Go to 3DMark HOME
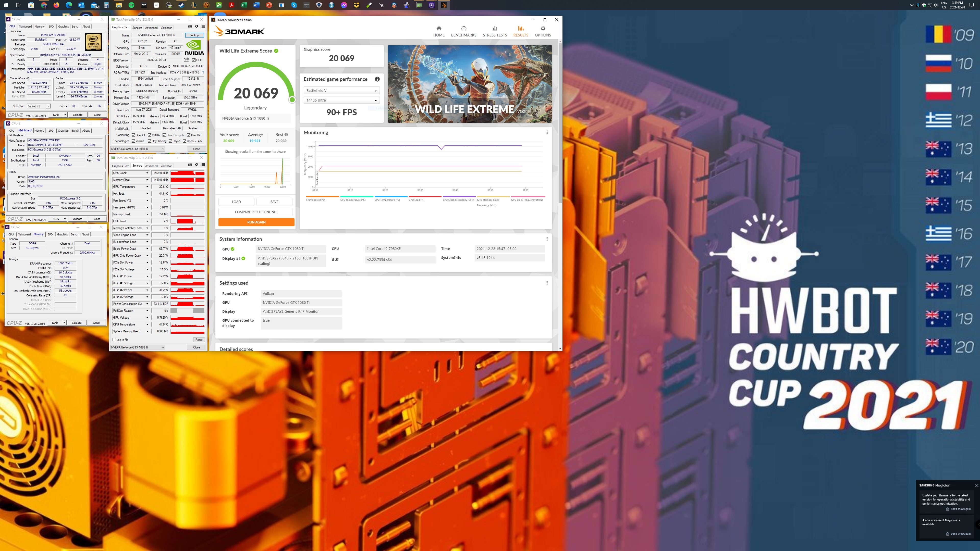Screen dimensions: 980x551 click(439, 31)
